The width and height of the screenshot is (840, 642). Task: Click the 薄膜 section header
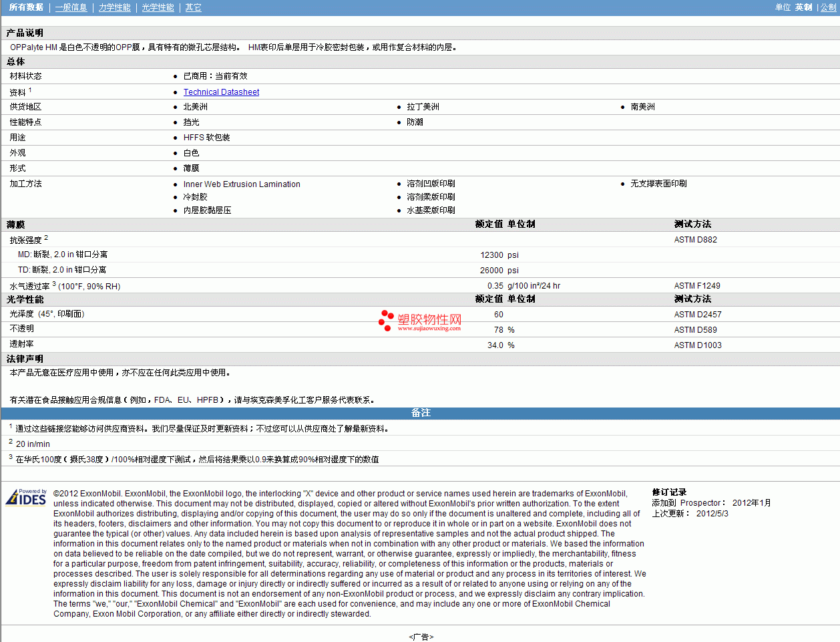pos(16,225)
